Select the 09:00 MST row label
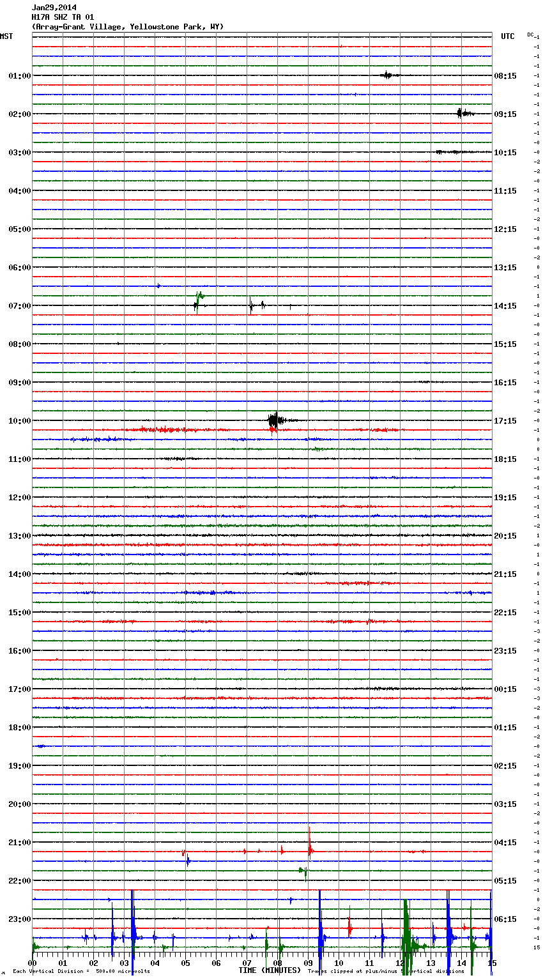 coord(20,383)
